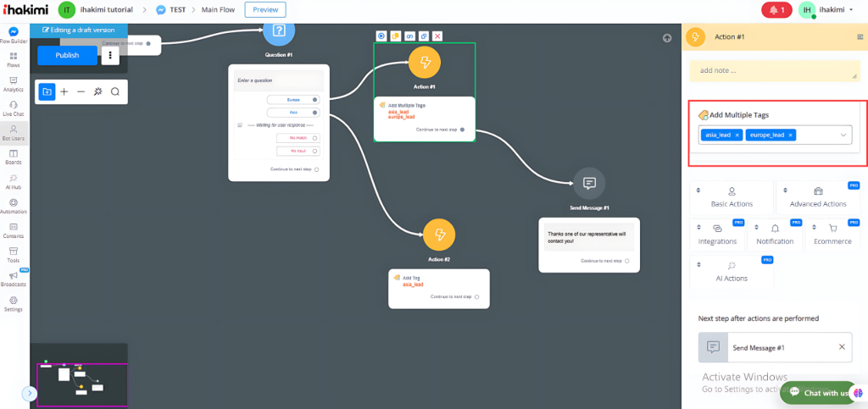Click the No match connector circle

(x=314, y=138)
